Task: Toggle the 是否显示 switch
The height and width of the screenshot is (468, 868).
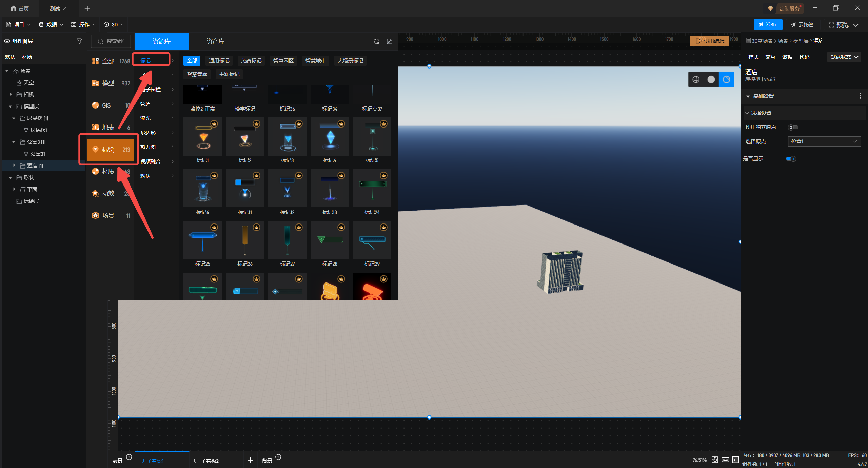Action: click(x=791, y=159)
